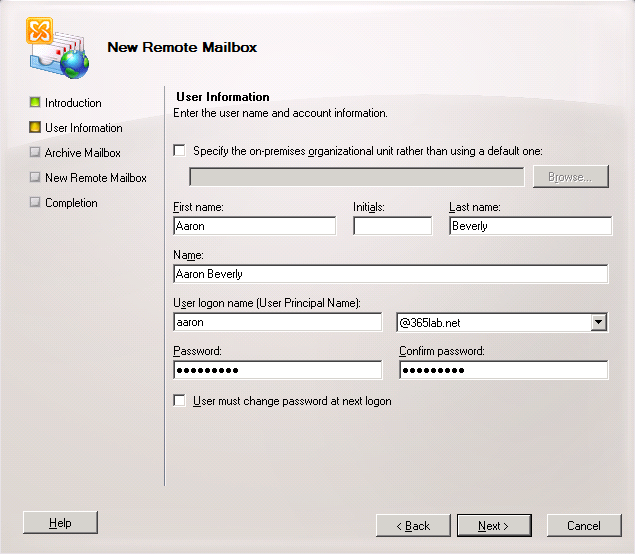This screenshot has width=635, height=554.
Task: Enable specify on-premises organizational unit checkbox
Action: 180,151
